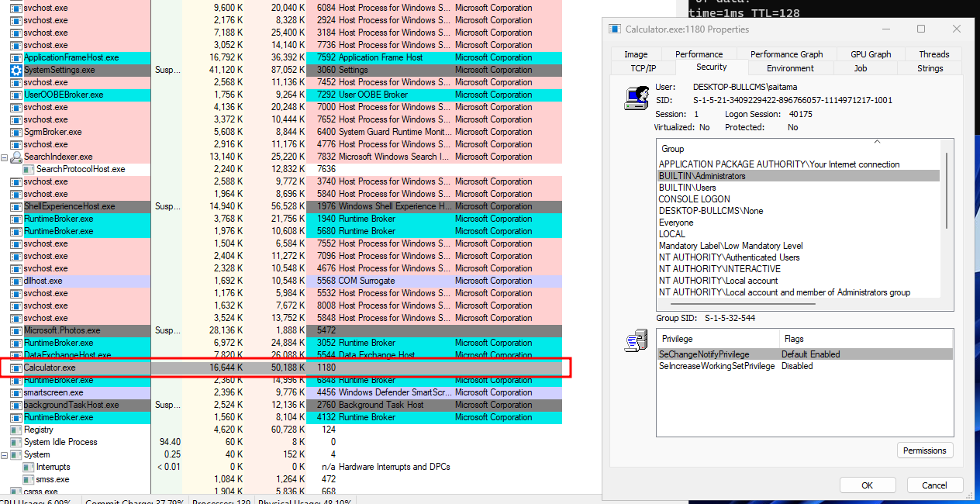This screenshot has height=504, width=980.
Task: Collapse the System process tree
Action: click(4, 454)
